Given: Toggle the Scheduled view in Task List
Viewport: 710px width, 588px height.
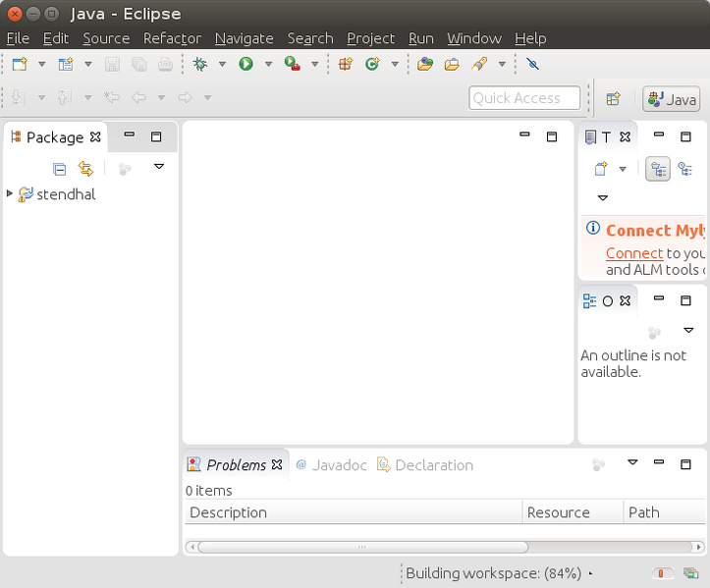Looking at the screenshot, I should tap(685, 169).
